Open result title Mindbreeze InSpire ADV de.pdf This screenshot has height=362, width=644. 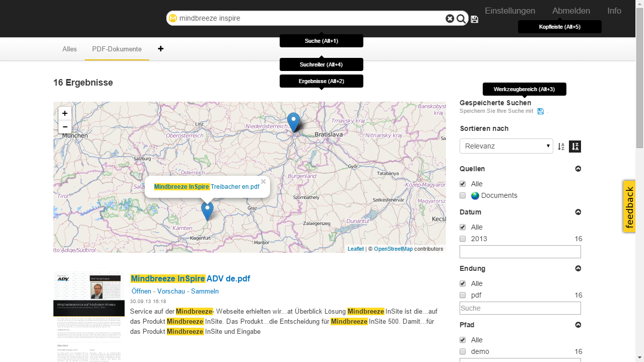pos(190,278)
